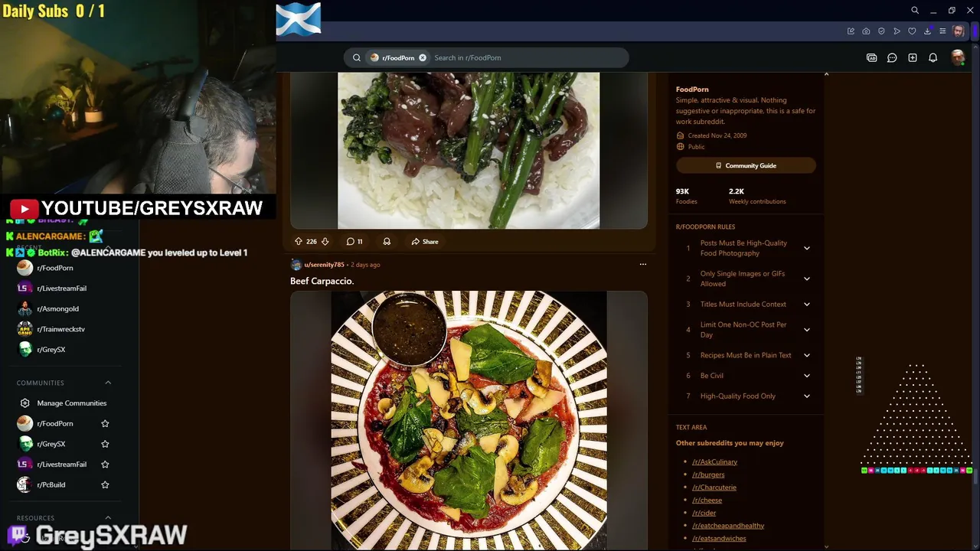The image size is (980, 551).
Task: Bookmark page with heart icon
Action: [912, 31]
